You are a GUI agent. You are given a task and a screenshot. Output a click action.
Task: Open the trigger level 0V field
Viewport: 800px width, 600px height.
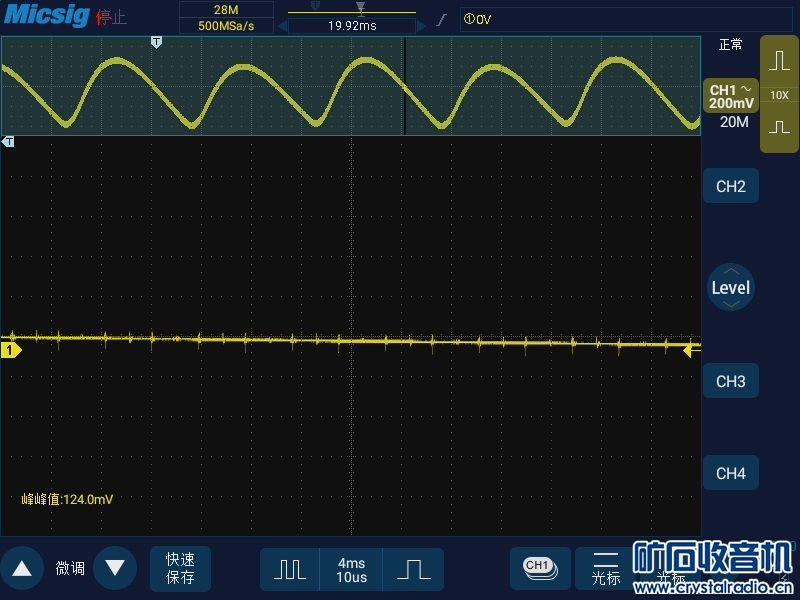[x=626, y=19]
